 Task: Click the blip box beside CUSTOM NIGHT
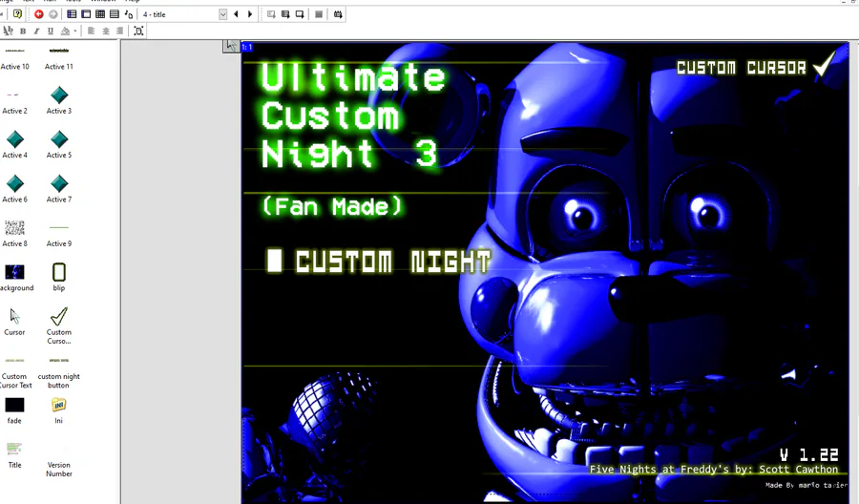pos(274,261)
